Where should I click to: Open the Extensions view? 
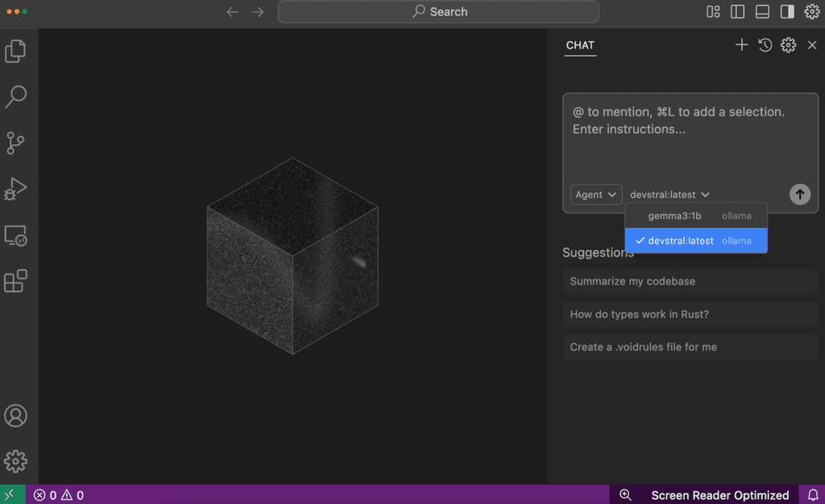click(x=15, y=281)
